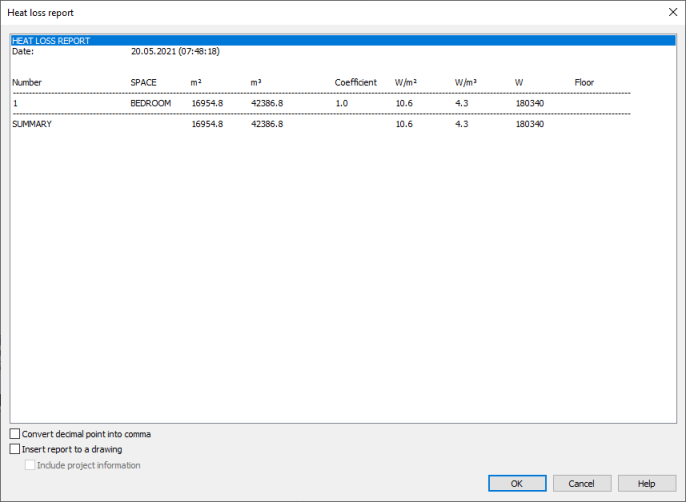The width and height of the screenshot is (686, 502).
Task: Toggle Include project information checkbox
Action: 29,465
